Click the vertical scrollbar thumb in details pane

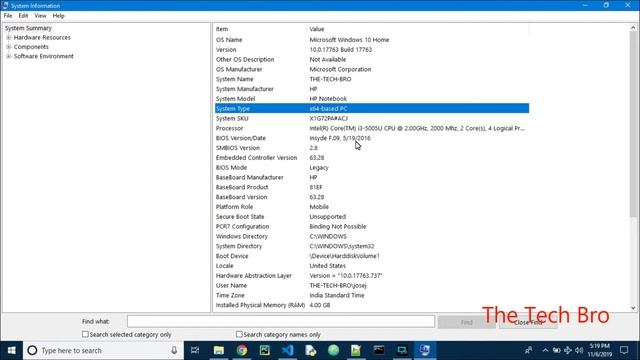click(x=633, y=124)
